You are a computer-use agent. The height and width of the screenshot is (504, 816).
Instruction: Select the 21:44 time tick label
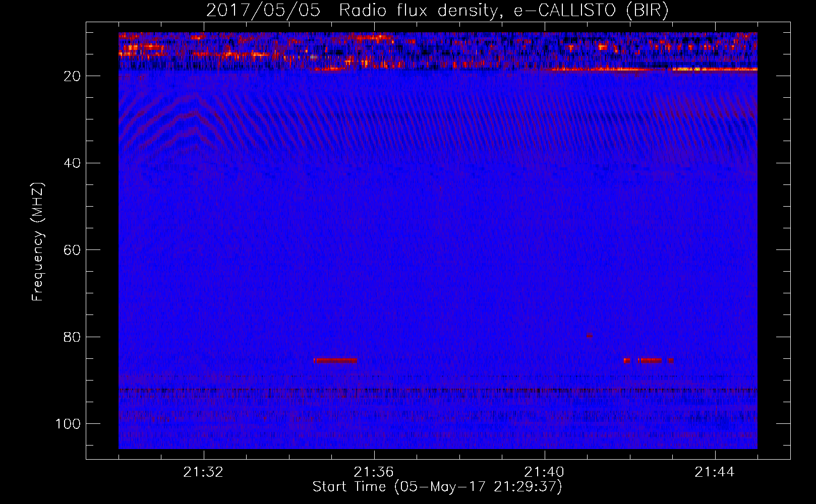coord(715,472)
